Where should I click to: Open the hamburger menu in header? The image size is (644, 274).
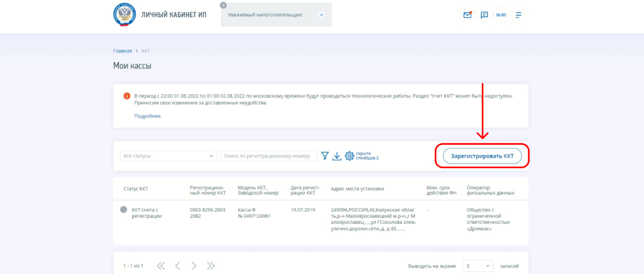click(x=518, y=15)
